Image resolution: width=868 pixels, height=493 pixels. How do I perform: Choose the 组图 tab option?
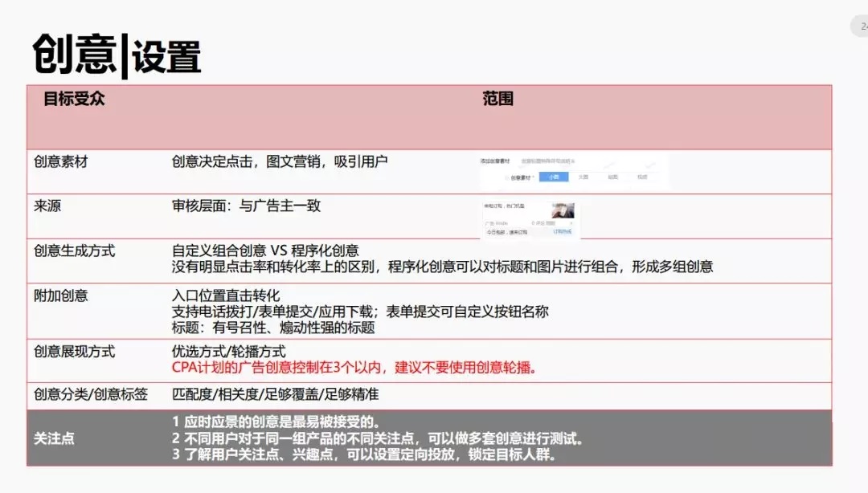612,177
